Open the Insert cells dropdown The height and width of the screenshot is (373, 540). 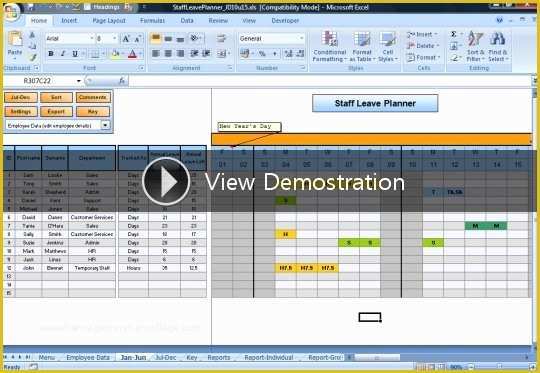422,34
